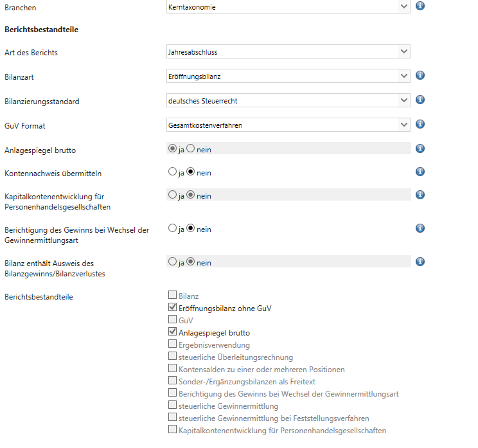Uncheck Eröffnungsbilanz ohne GuV checkbox
The image size is (478, 448).
[x=172, y=308]
